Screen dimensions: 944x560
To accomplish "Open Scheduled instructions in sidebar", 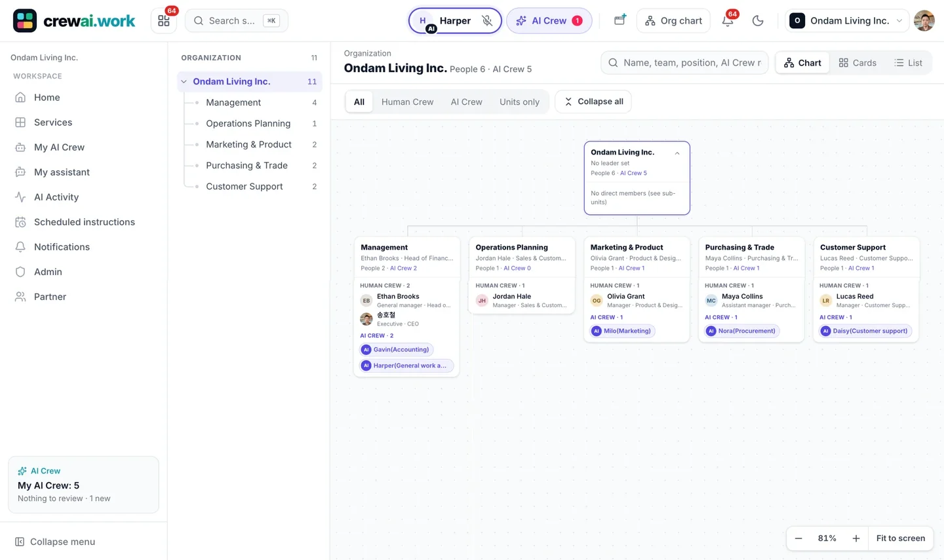I will [84, 222].
